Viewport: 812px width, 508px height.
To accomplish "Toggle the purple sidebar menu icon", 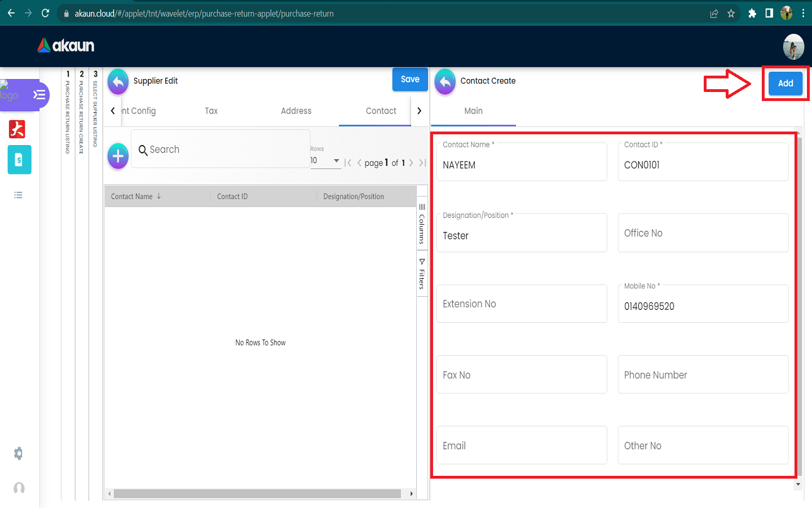I will [39, 95].
